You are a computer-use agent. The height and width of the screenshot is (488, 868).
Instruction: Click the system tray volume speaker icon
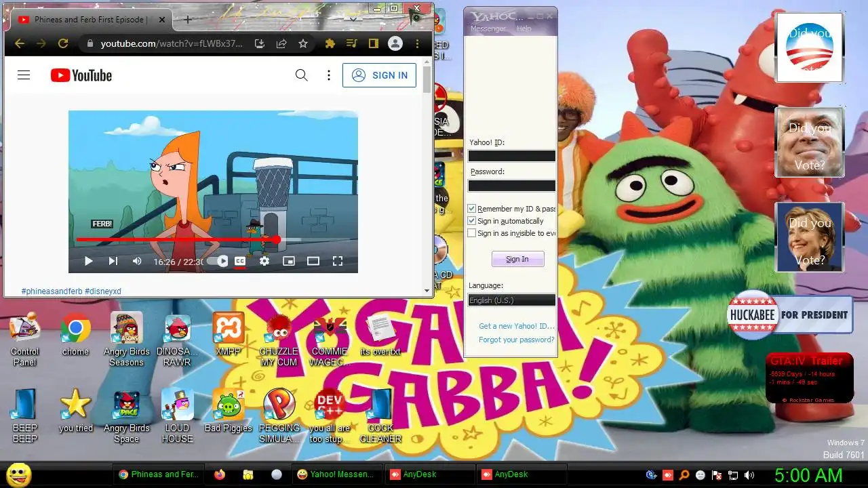pyautogui.click(x=749, y=475)
